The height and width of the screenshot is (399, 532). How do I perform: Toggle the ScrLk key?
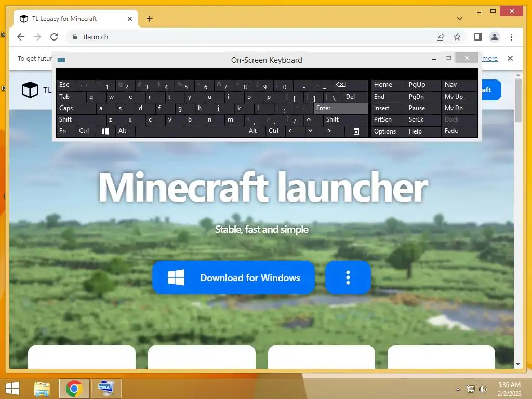point(423,119)
